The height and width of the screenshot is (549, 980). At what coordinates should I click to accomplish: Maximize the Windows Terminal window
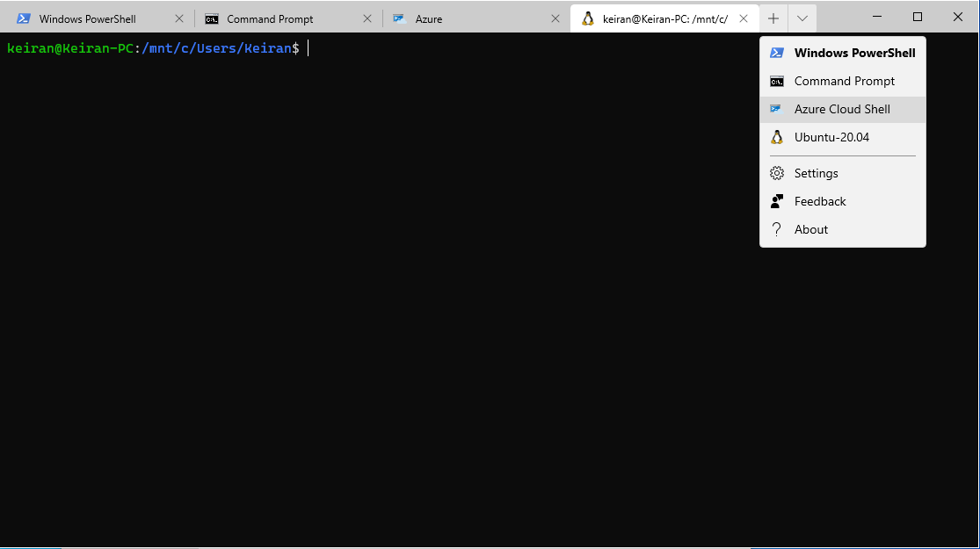point(918,17)
